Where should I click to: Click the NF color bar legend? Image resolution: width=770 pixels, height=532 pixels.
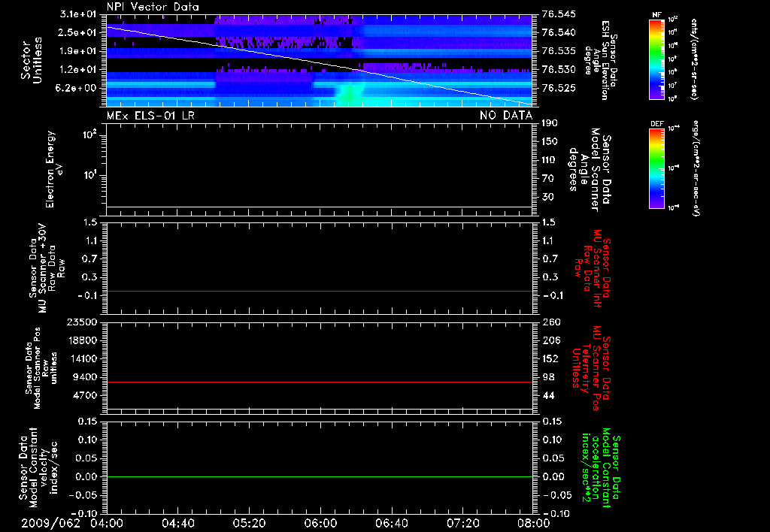pos(657,59)
